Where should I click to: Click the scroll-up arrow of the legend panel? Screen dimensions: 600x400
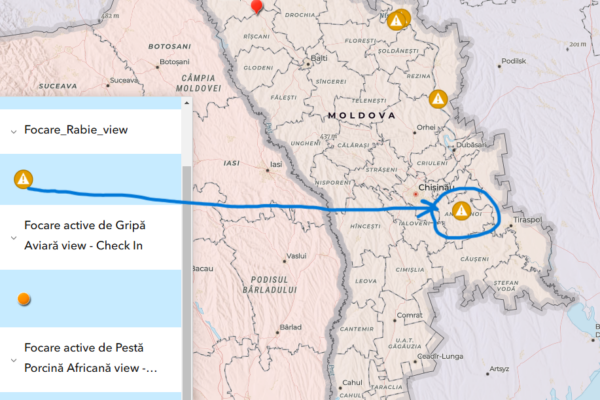[186, 101]
